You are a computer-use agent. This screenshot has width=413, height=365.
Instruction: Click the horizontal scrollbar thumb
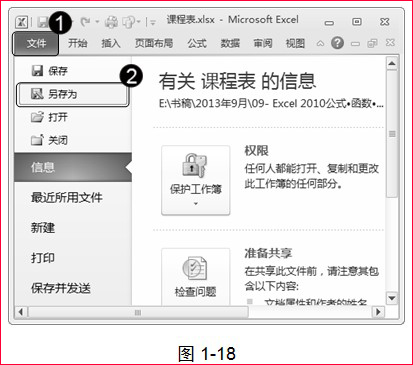point(138,312)
